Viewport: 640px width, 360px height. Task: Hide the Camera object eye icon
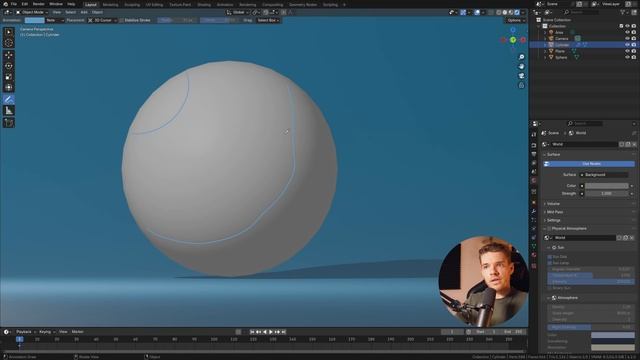(627, 38)
